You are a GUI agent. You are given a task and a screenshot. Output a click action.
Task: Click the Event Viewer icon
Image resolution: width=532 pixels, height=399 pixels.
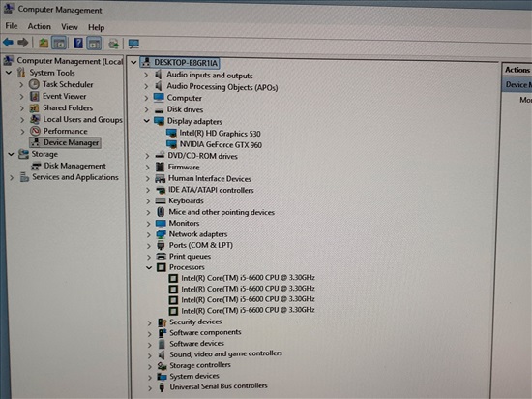[x=34, y=96]
